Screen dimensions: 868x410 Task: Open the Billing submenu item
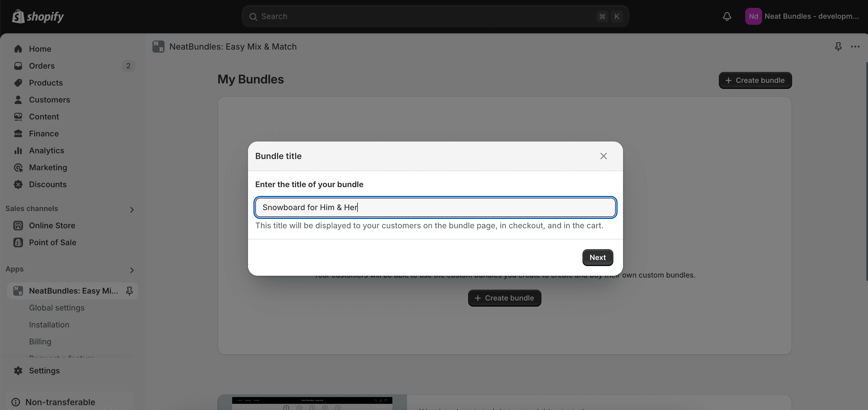coord(40,341)
